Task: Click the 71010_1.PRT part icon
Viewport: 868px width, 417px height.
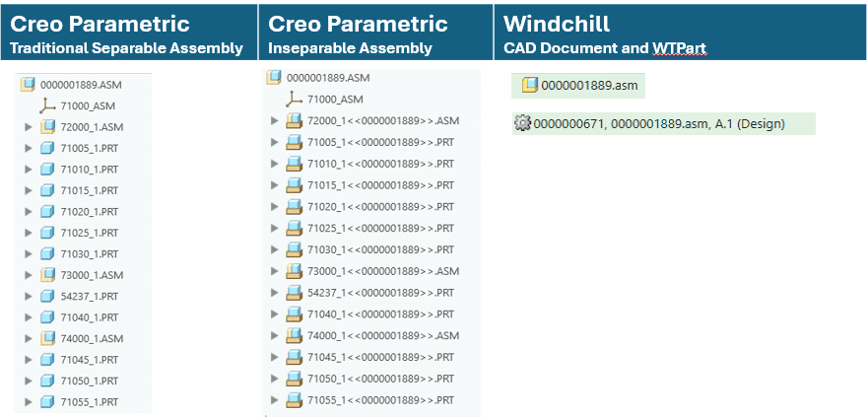Action: tap(47, 169)
